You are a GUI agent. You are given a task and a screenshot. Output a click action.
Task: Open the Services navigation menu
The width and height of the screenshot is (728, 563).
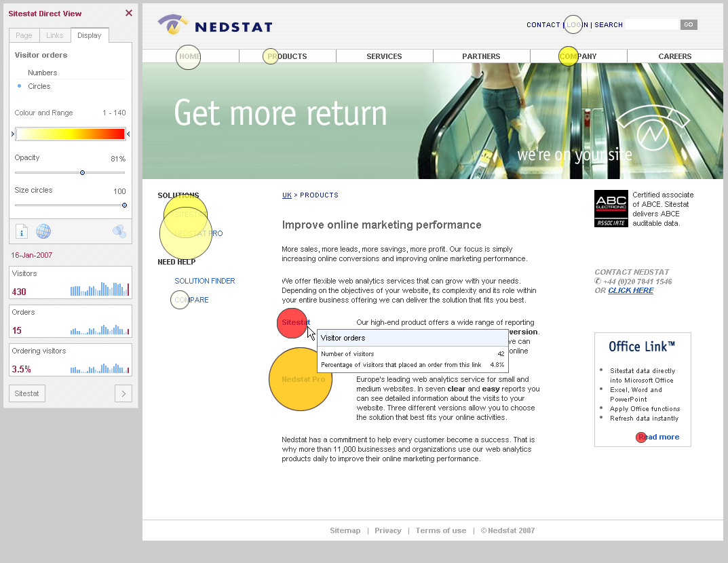click(x=384, y=56)
